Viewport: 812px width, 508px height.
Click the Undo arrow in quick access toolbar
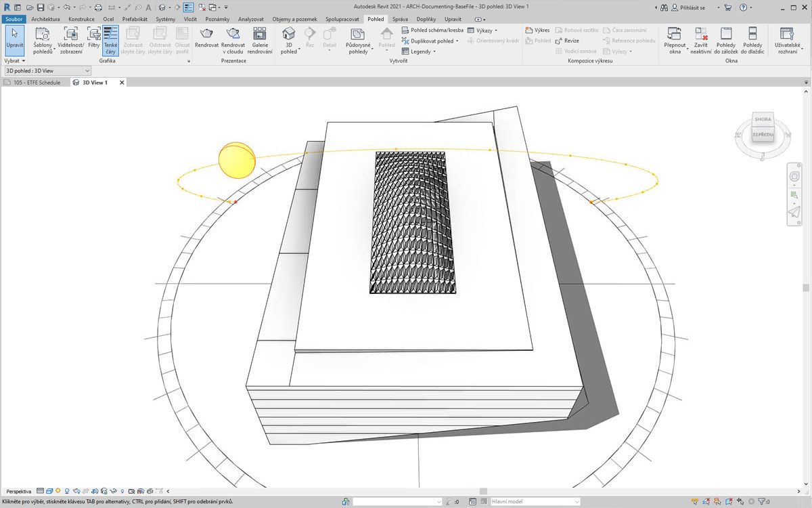point(66,7)
